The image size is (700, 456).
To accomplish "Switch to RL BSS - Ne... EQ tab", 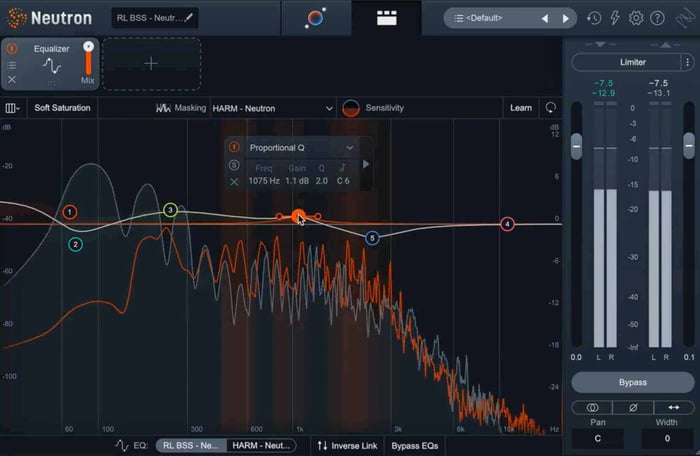I will [x=191, y=446].
